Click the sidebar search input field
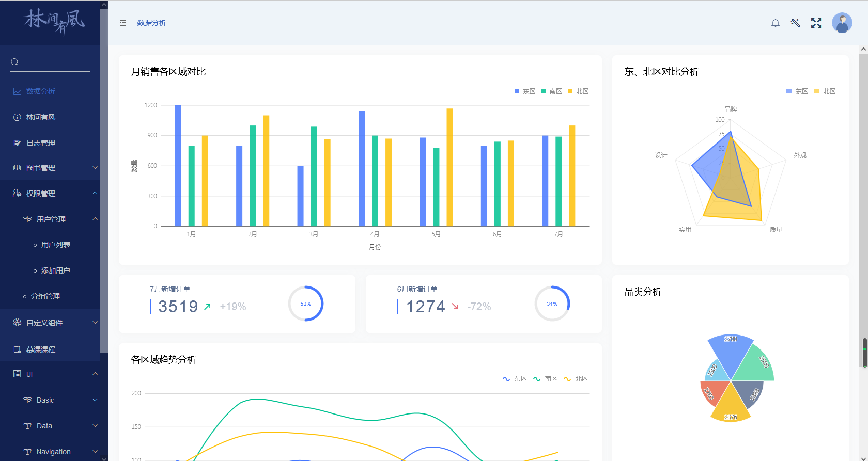This screenshot has width=868, height=462. (50, 62)
